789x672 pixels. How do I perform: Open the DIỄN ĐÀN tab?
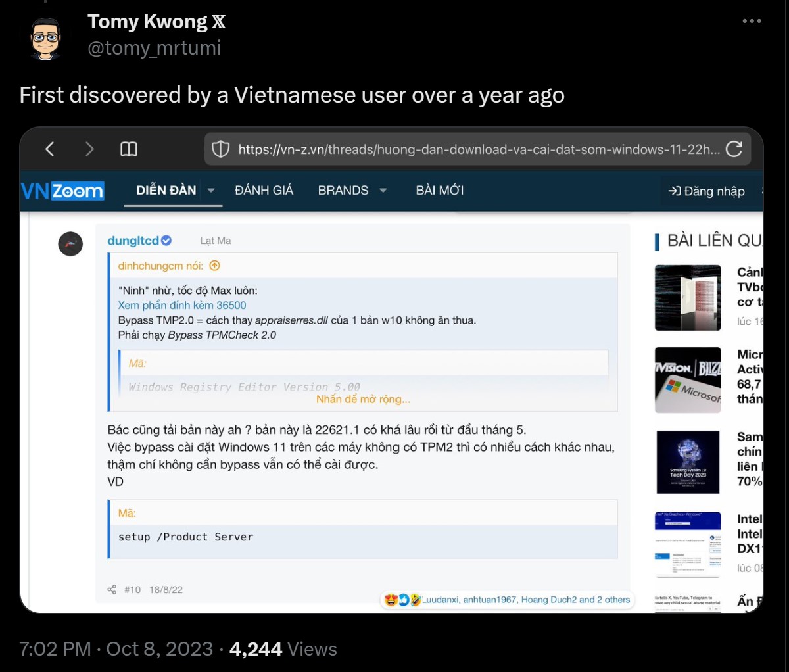pyautogui.click(x=166, y=190)
